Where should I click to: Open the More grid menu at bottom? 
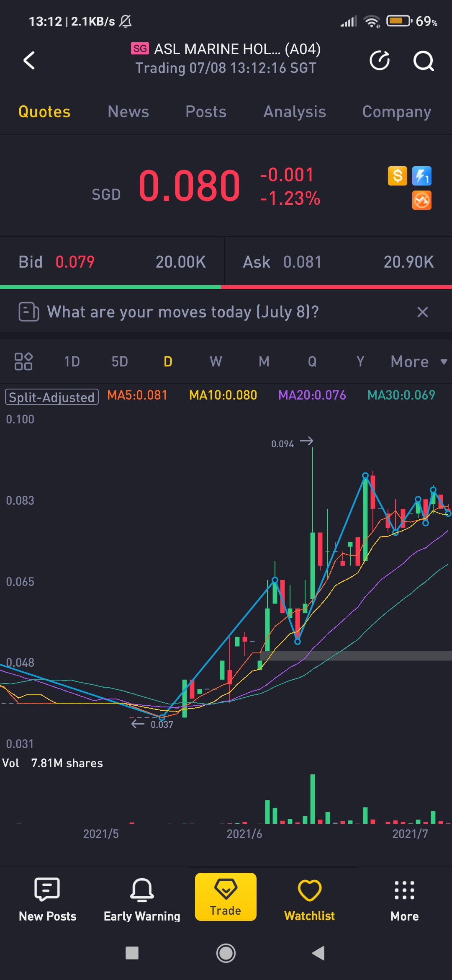tap(404, 900)
